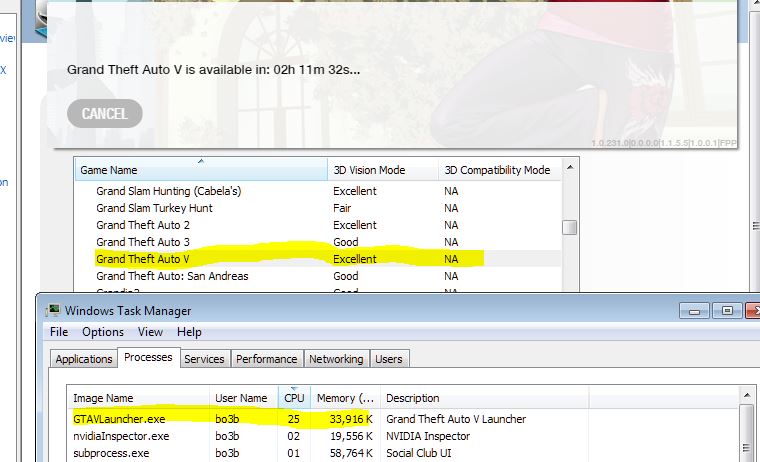Open the View menu in Task Manager

click(x=150, y=332)
